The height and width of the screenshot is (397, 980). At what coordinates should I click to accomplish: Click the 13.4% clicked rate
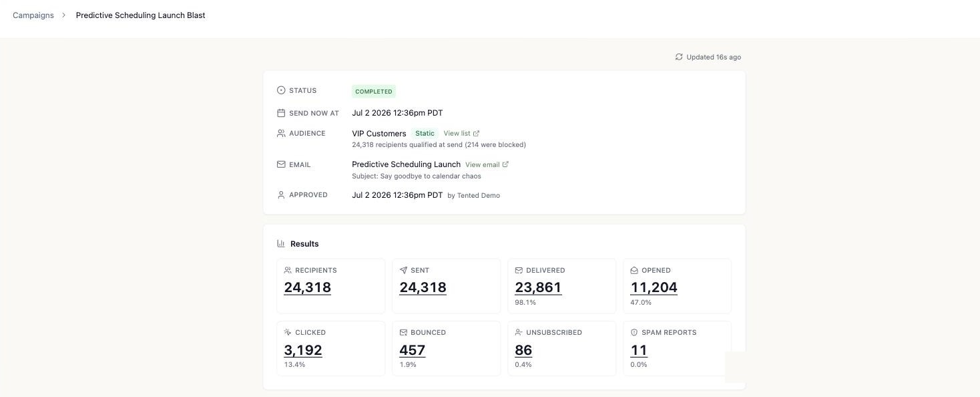[294, 364]
